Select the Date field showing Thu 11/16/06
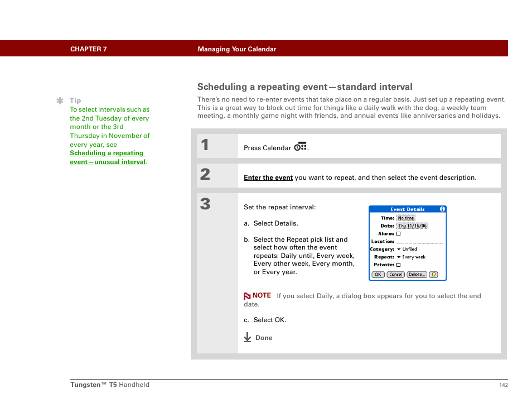This screenshot has height=412, width=532. click(x=412, y=226)
